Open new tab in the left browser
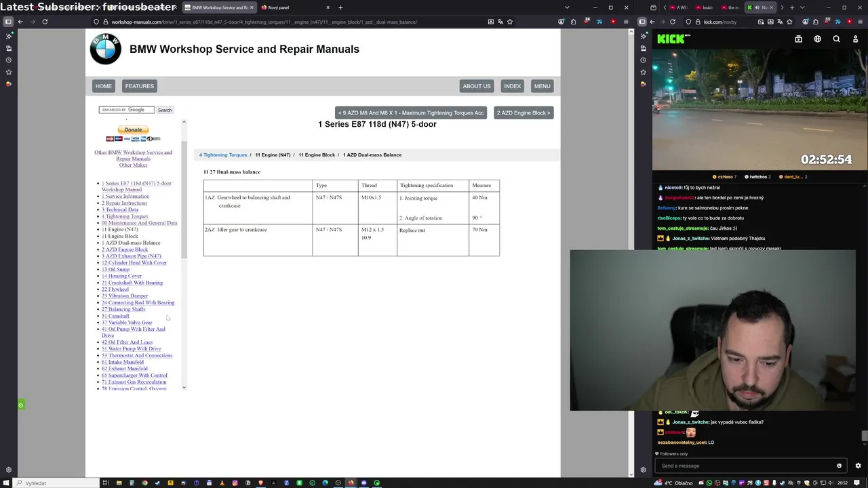This screenshot has width=868, height=488. 340,7
